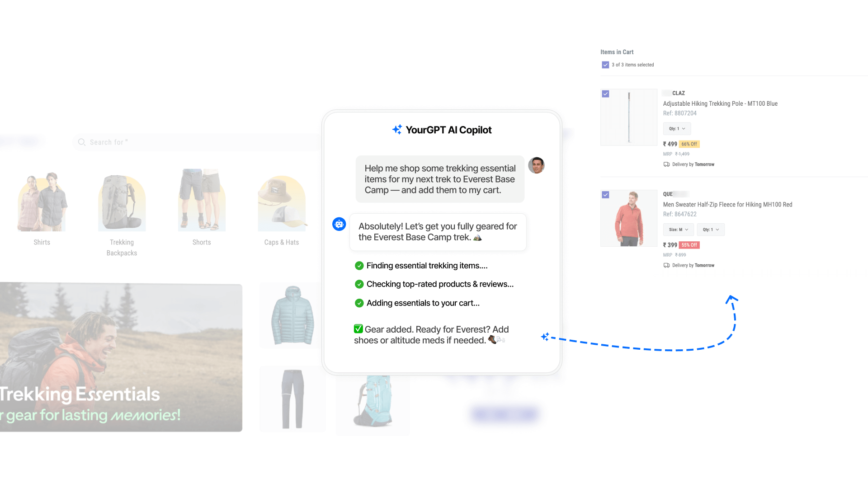The height and width of the screenshot is (488, 868).
Task: Click the 66% Off badge
Action: (x=689, y=144)
